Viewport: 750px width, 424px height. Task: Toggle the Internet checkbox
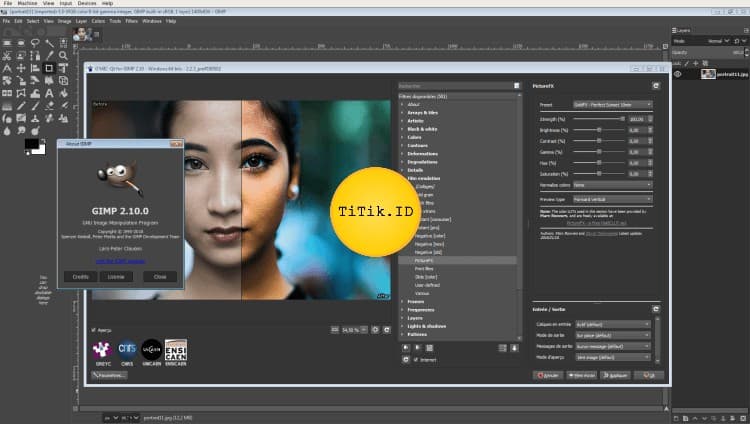(415, 359)
